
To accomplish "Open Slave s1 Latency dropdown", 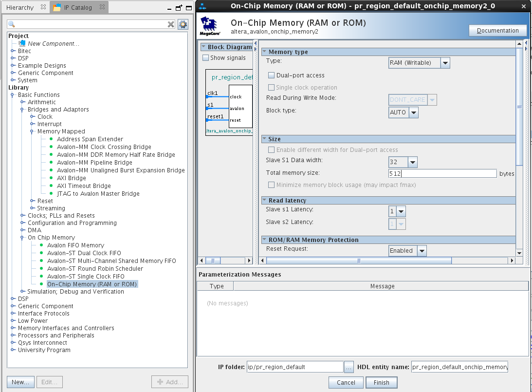I will pyautogui.click(x=401, y=211).
